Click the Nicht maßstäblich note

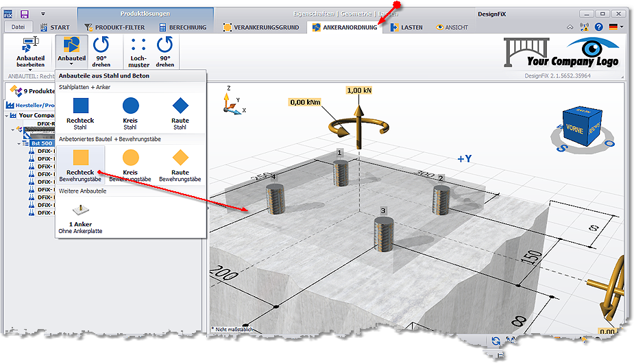[x=232, y=330]
